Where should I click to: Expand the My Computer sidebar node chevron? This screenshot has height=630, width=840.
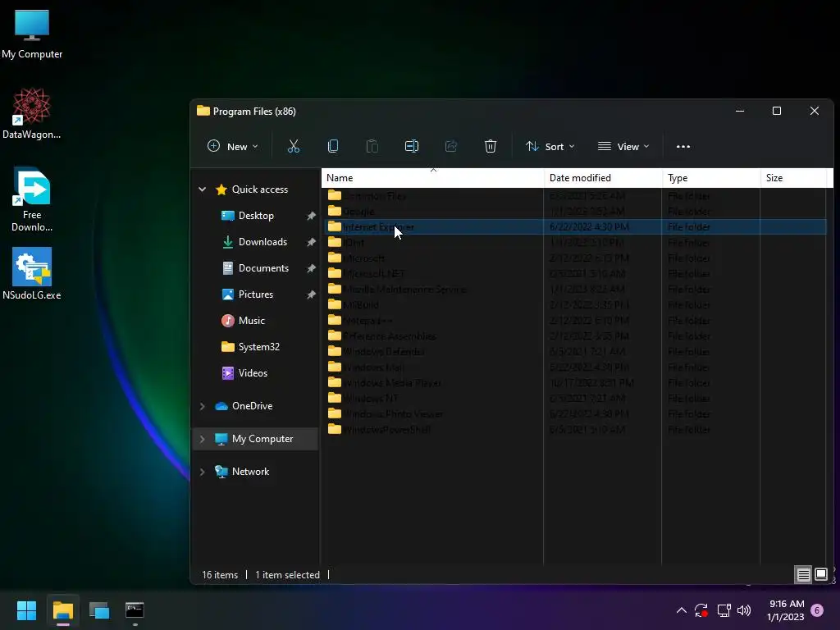[203, 439]
